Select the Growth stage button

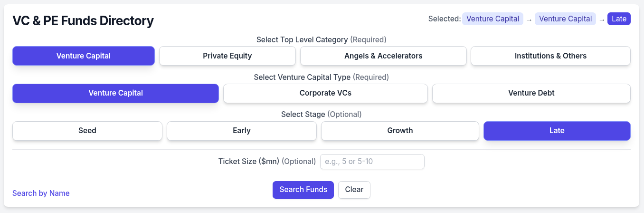click(x=400, y=131)
